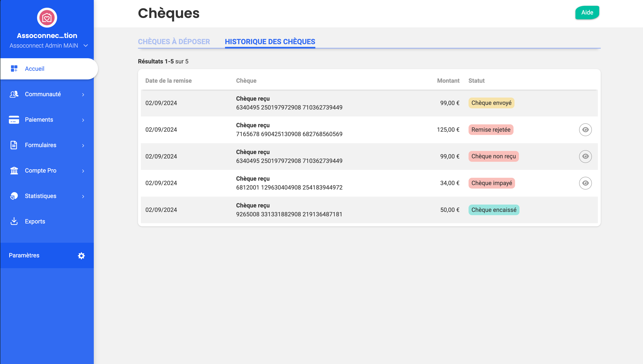
Task: Click the 34,00 € amount cell
Action: pos(450,183)
